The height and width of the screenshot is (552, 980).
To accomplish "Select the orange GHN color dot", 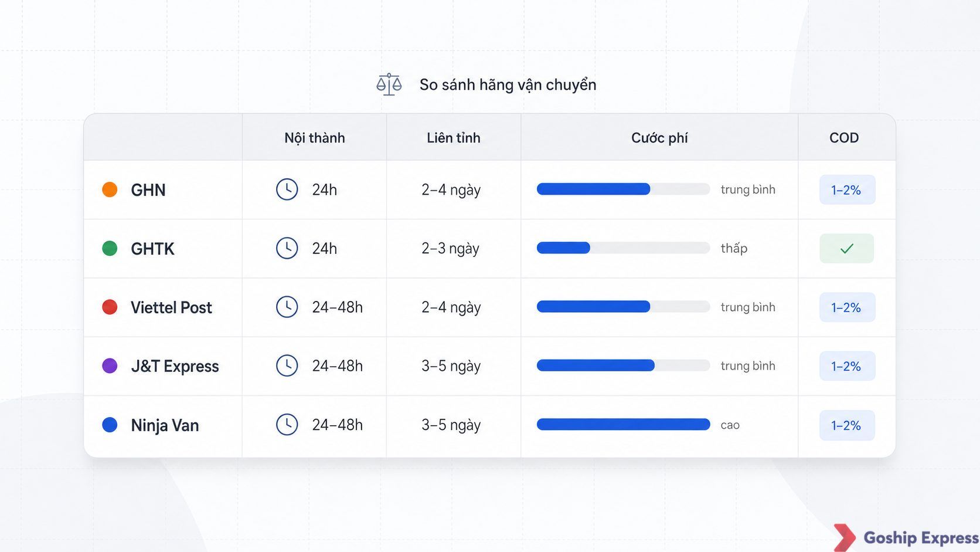I will [x=110, y=189].
